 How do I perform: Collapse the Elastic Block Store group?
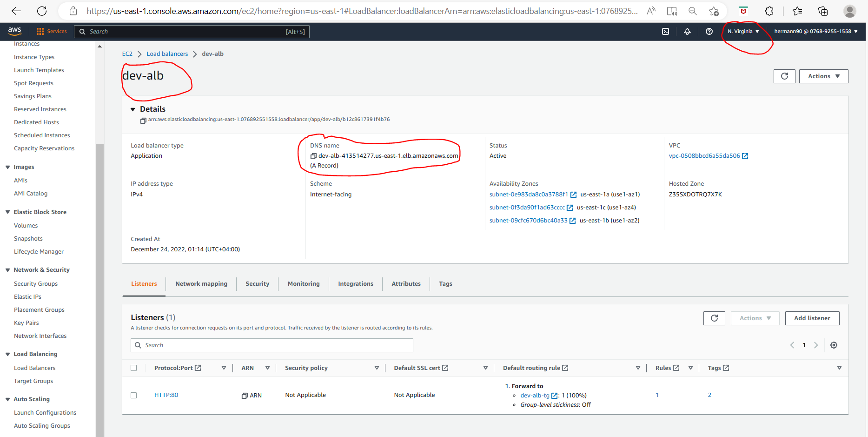coord(7,212)
